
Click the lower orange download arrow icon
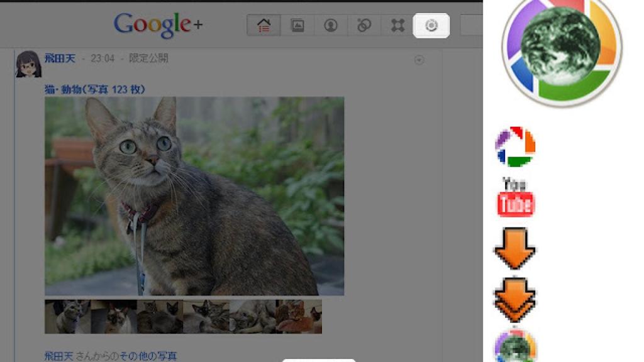(515, 298)
